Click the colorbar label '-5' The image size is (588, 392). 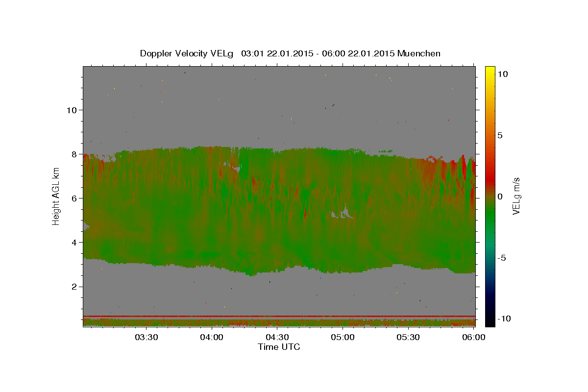[501, 257]
